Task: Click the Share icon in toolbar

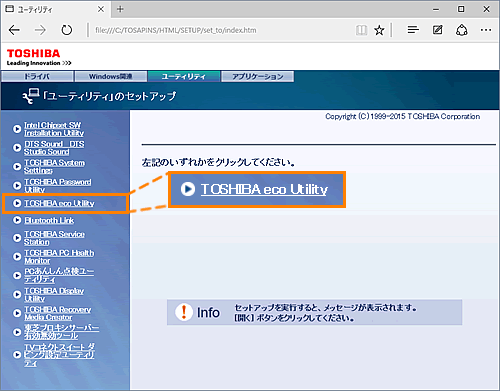Action: coord(462,30)
